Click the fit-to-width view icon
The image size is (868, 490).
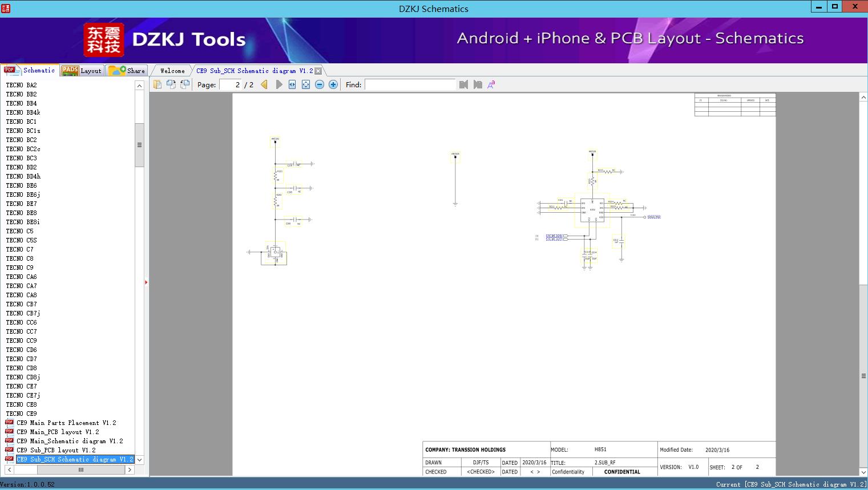tap(292, 84)
